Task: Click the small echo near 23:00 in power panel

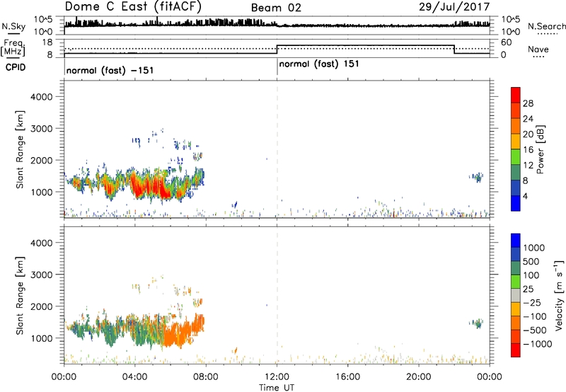Action: click(477, 177)
